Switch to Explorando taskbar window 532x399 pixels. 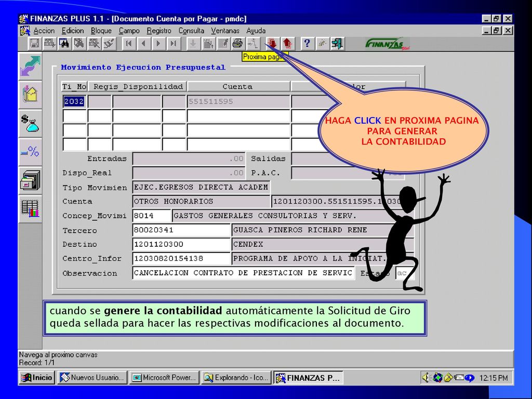click(x=237, y=378)
